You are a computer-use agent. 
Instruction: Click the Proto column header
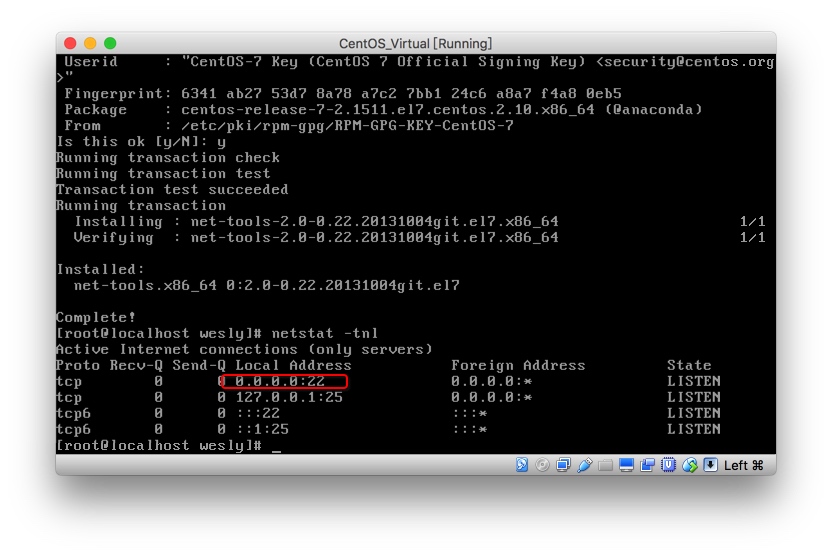coord(78,365)
